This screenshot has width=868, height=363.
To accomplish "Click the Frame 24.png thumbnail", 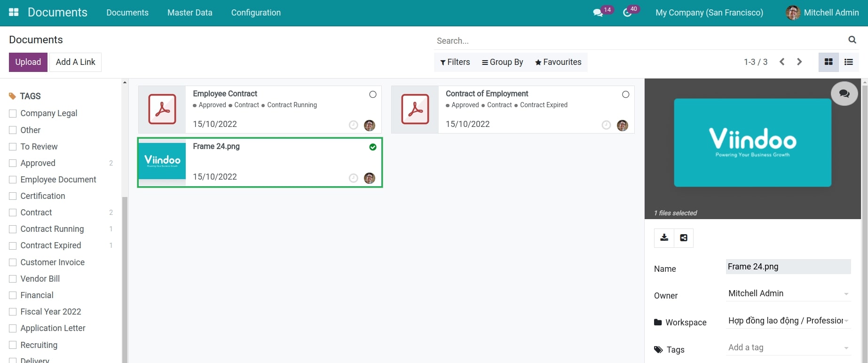I will 162,161.
